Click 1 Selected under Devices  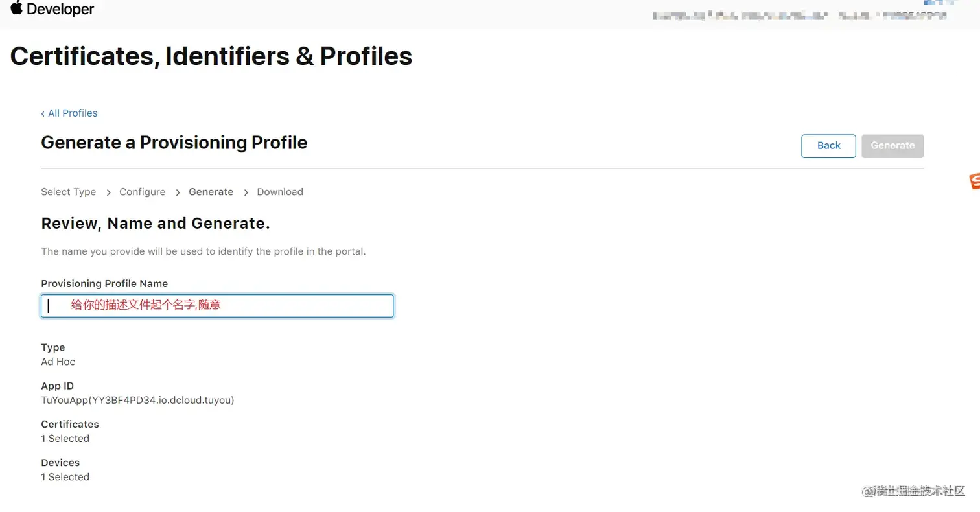pyautogui.click(x=65, y=477)
